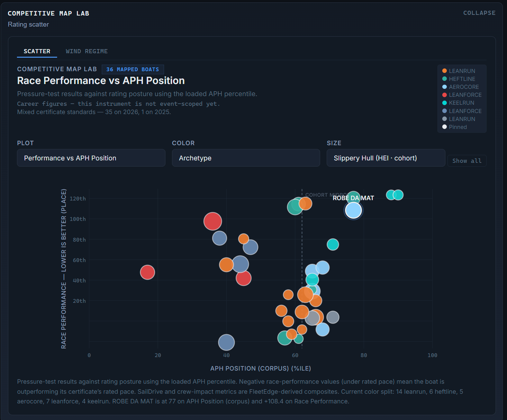
Task: Select the blue-gray bubble near APH 38, 80th
Action: coord(219,238)
